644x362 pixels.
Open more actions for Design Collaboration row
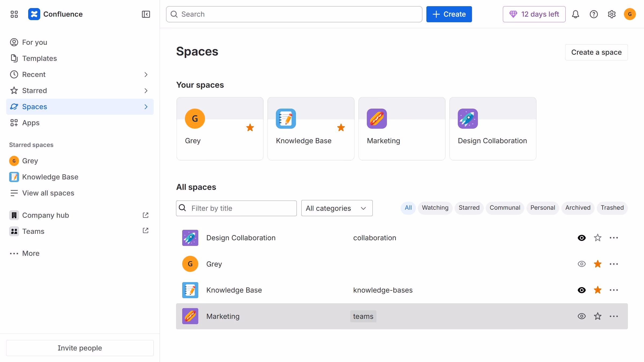[x=614, y=238]
